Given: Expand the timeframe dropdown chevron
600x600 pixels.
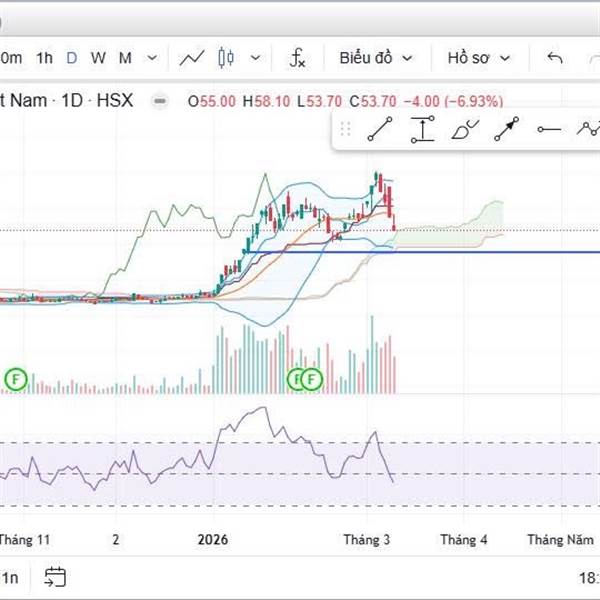Looking at the screenshot, I should (x=152, y=58).
